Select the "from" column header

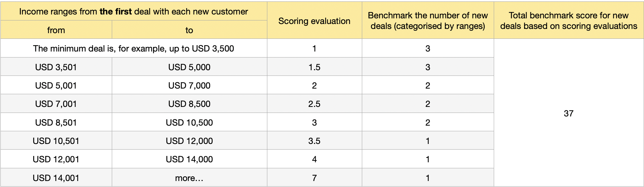tap(56, 30)
